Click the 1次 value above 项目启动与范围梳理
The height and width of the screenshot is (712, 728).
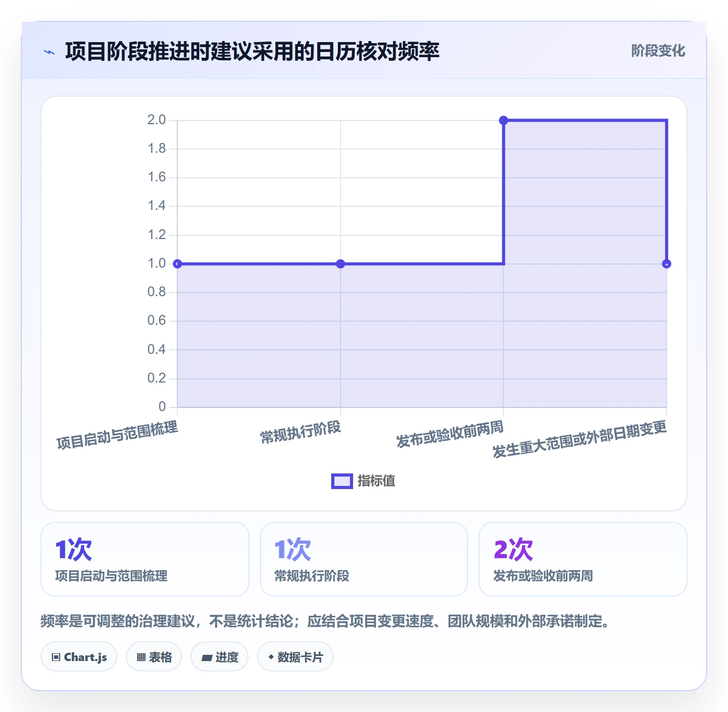click(x=74, y=550)
